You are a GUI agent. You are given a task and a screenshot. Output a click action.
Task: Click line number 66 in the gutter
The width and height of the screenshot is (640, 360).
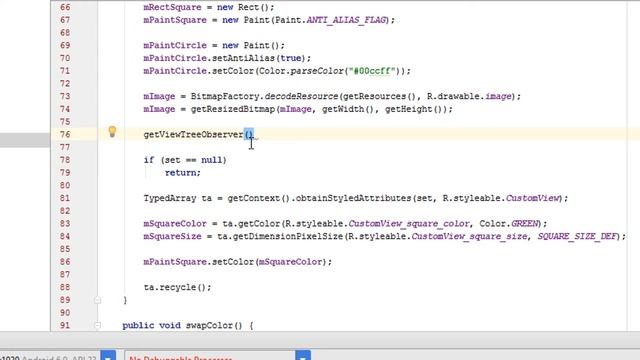65,7
